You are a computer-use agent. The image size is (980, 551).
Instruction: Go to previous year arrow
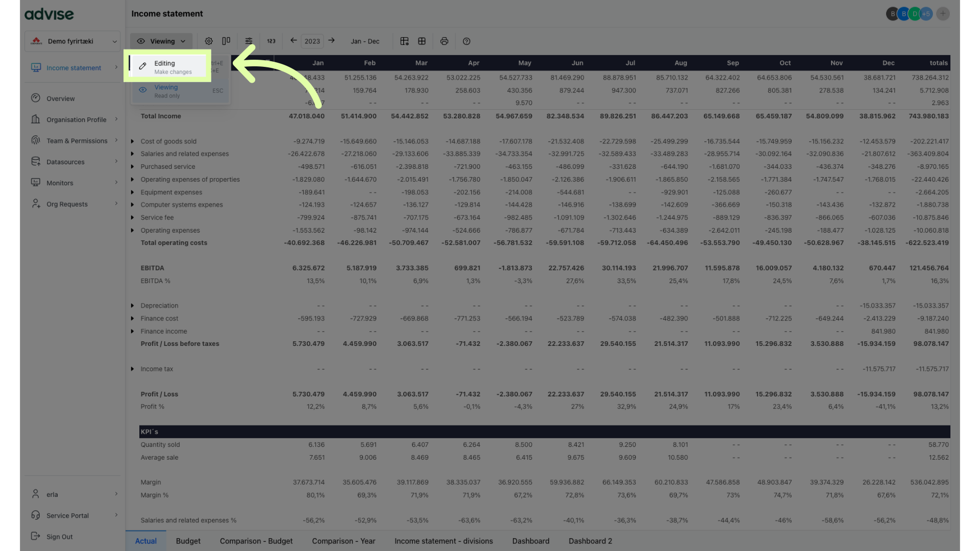click(x=293, y=41)
